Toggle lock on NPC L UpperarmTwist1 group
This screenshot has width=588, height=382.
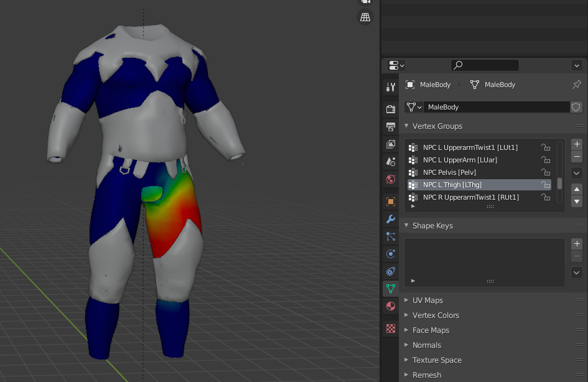coord(546,147)
